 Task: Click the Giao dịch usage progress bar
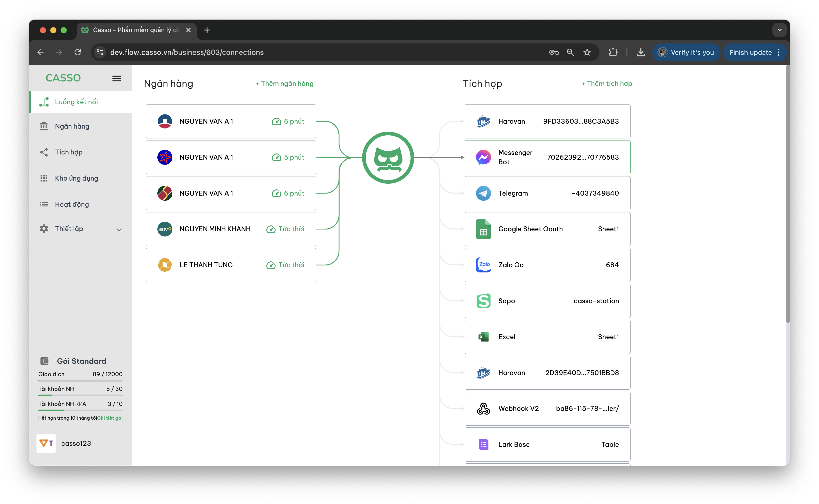pyautogui.click(x=80, y=381)
